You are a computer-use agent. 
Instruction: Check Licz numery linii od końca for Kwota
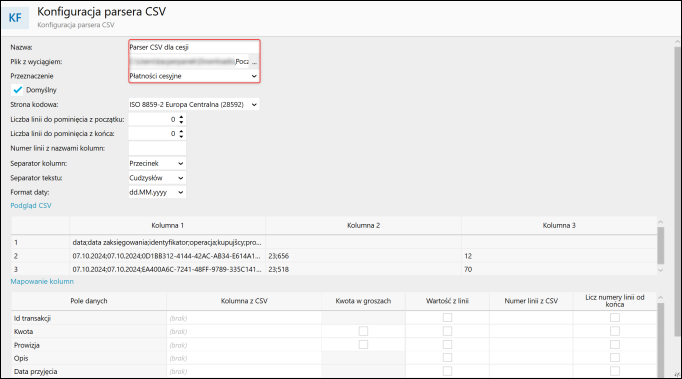coord(615,332)
